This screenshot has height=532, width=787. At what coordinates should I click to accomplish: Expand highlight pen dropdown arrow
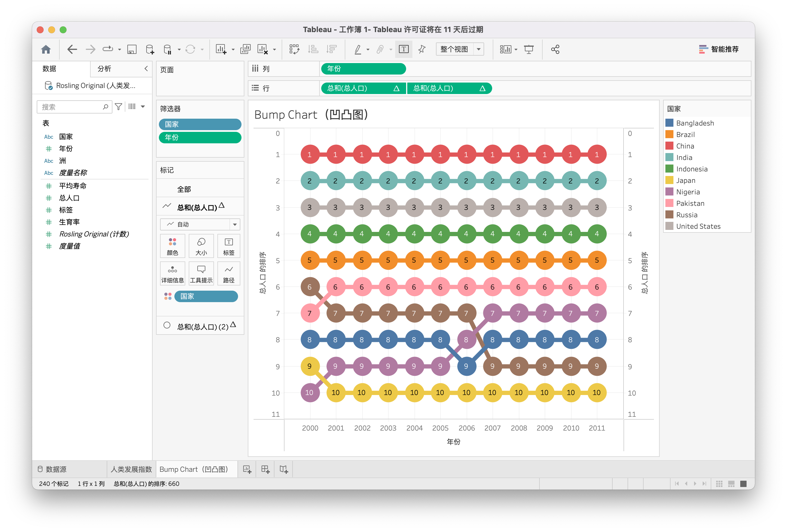click(x=368, y=50)
